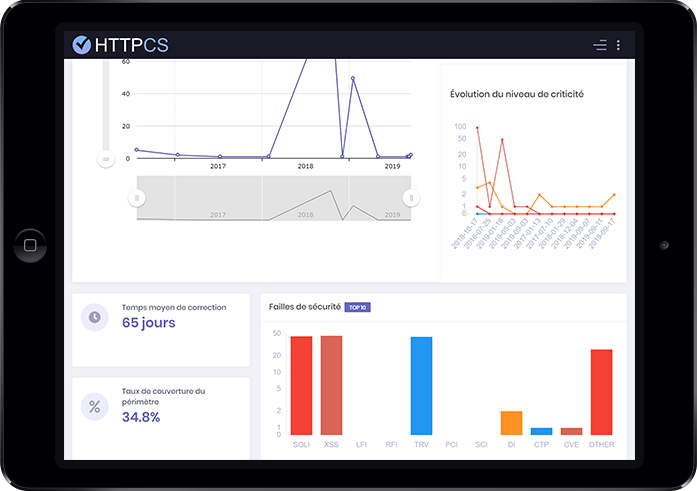Select the OTHER bar in chart
Image resolution: width=697 pixels, height=491 pixels.
click(x=601, y=392)
